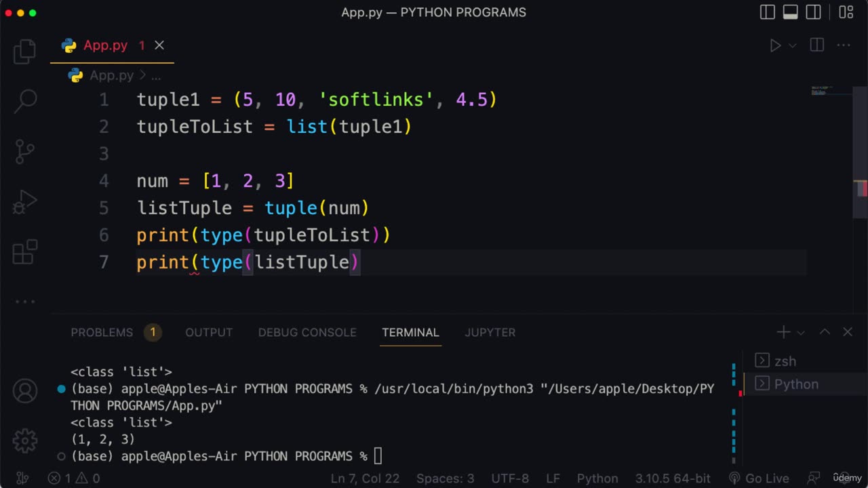Viewport: 868px width, 488px height.
Task: Open editor More Actions ellipsis
Action: pos(844,45)
